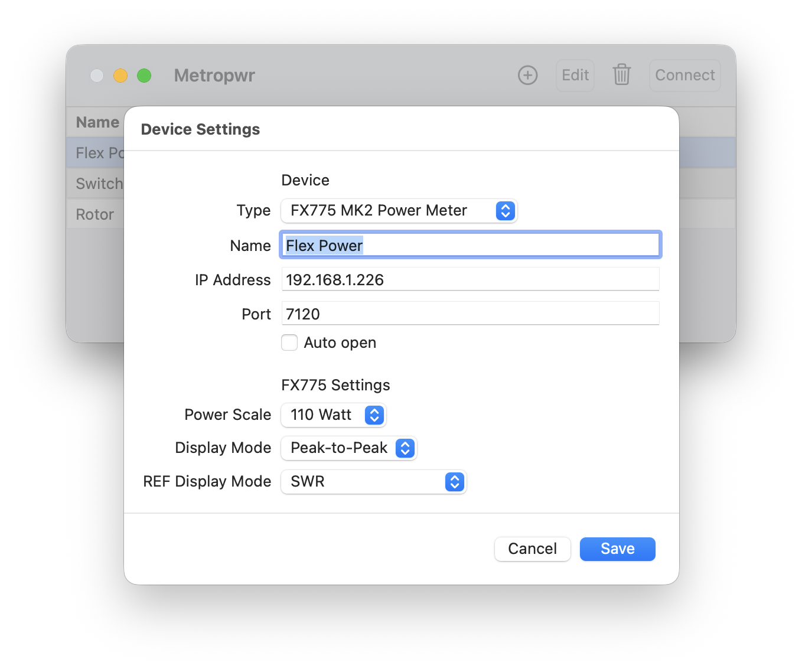Select the Flex Power list row
This screenshot has width=802, height=672.
point(98,153)
